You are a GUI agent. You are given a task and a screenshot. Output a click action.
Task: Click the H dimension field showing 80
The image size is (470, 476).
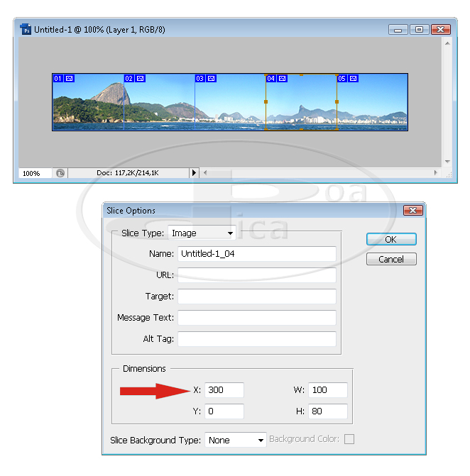[x=328, y=411]
